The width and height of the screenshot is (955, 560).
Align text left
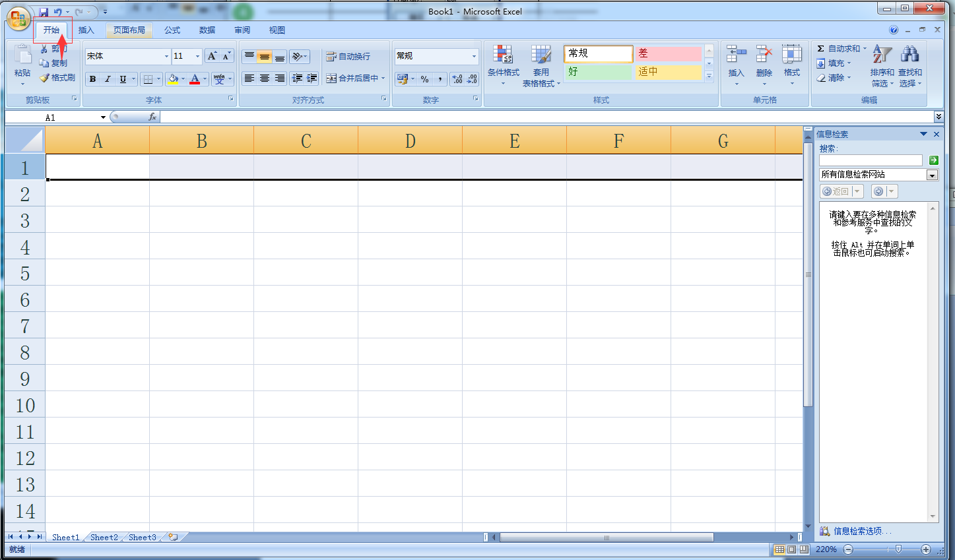click(249, 78)
